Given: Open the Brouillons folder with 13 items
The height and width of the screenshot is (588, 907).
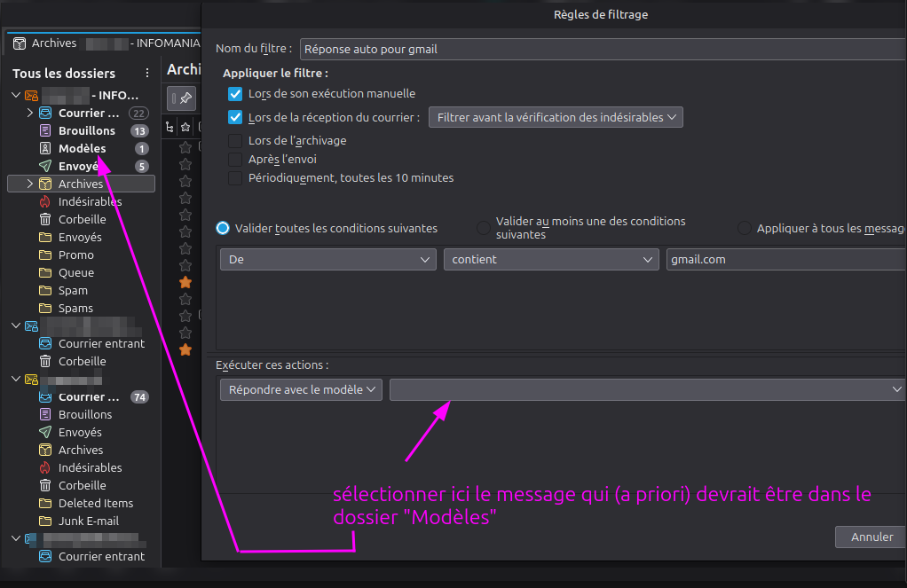Looking at the screenshot, I should [86, 130].
